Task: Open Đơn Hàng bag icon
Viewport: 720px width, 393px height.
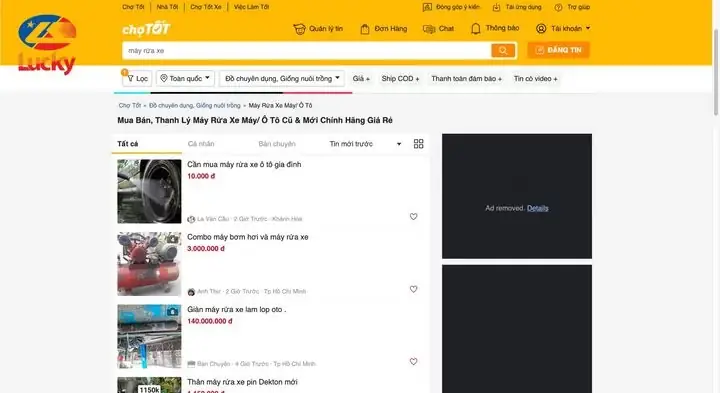Action: 365,29
